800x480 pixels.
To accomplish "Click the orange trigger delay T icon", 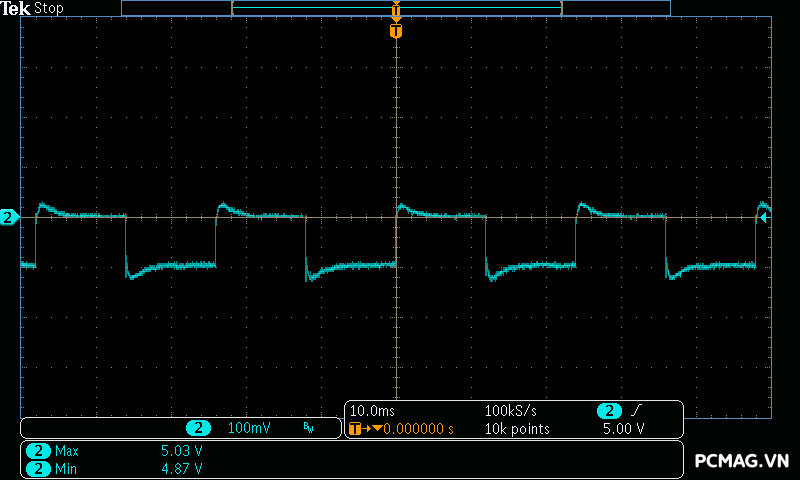I will (356, 429).
